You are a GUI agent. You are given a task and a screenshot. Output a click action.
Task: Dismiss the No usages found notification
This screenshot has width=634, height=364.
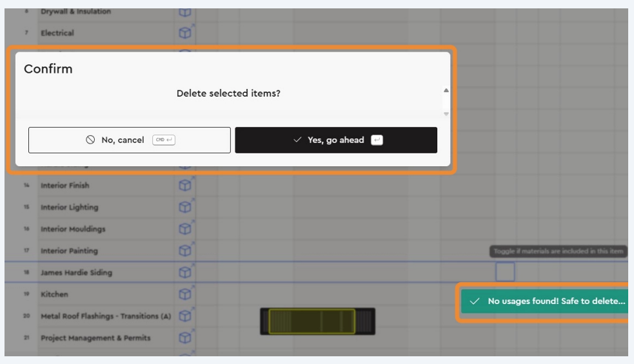point(544,301)
